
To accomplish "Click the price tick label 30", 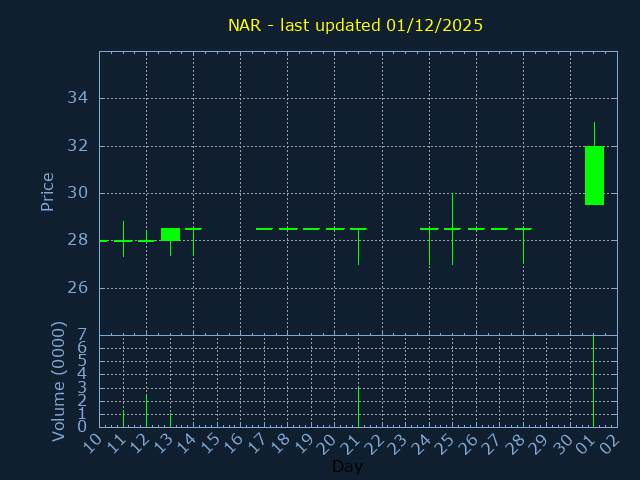I will [x=78, y=193].
